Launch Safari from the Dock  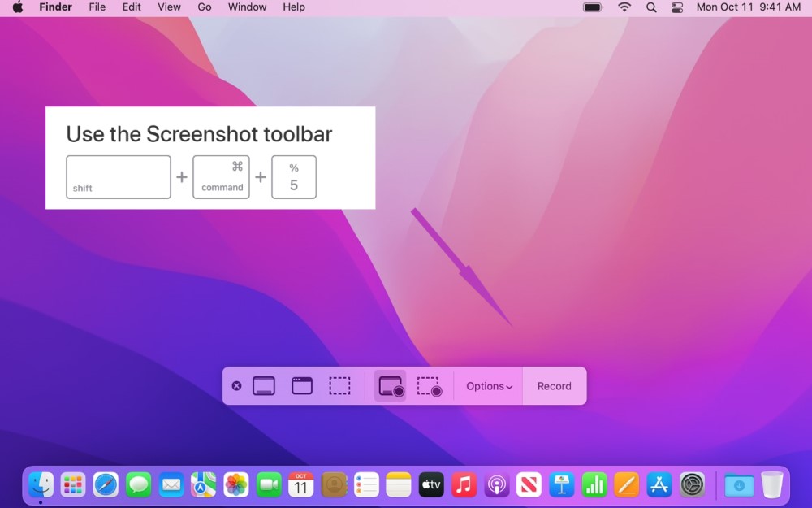click(x=106, y=485)
